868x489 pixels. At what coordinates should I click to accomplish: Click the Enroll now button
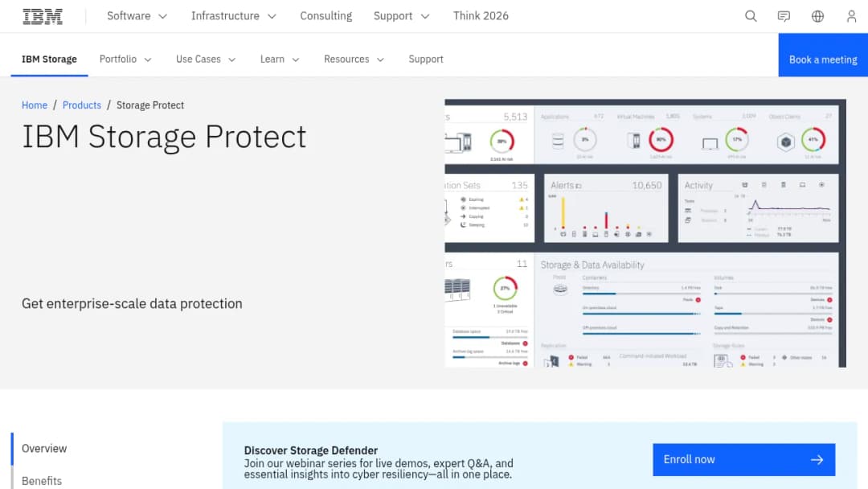743,460
